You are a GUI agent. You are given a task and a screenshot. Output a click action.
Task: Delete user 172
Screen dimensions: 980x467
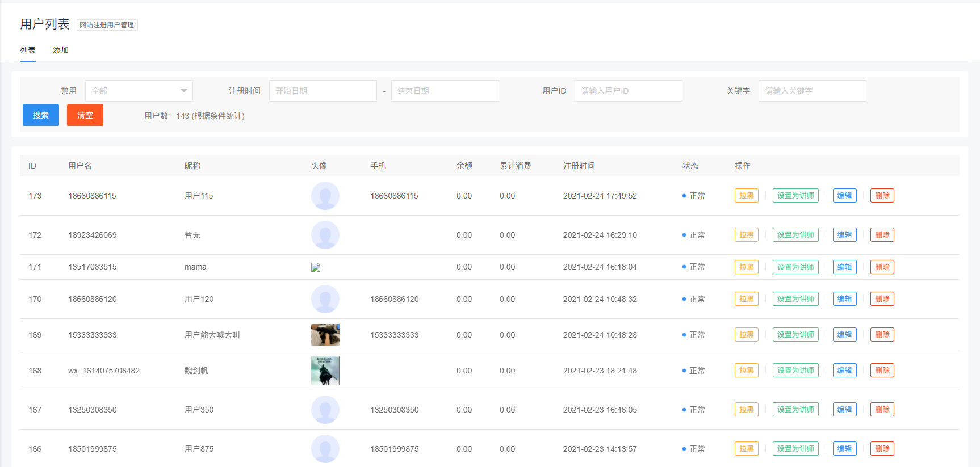pyautogui.click(x=882, y=235)
